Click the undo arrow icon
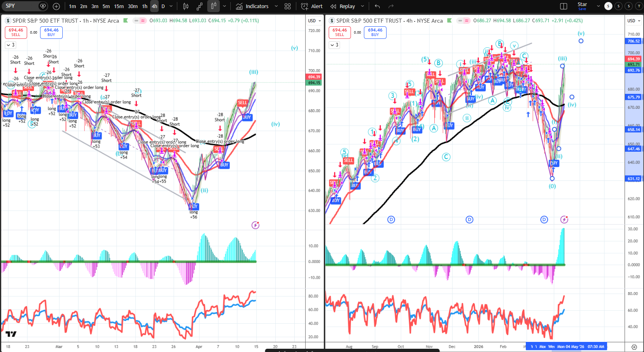The width and height of the screenshot is (644, 352). point(377,6)
